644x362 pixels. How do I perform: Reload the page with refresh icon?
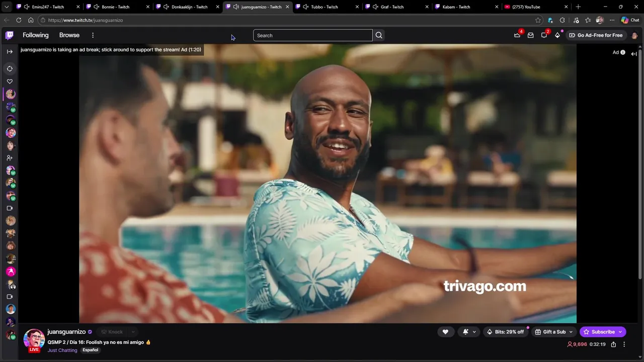pyautogui.click(x=19, y=20)
